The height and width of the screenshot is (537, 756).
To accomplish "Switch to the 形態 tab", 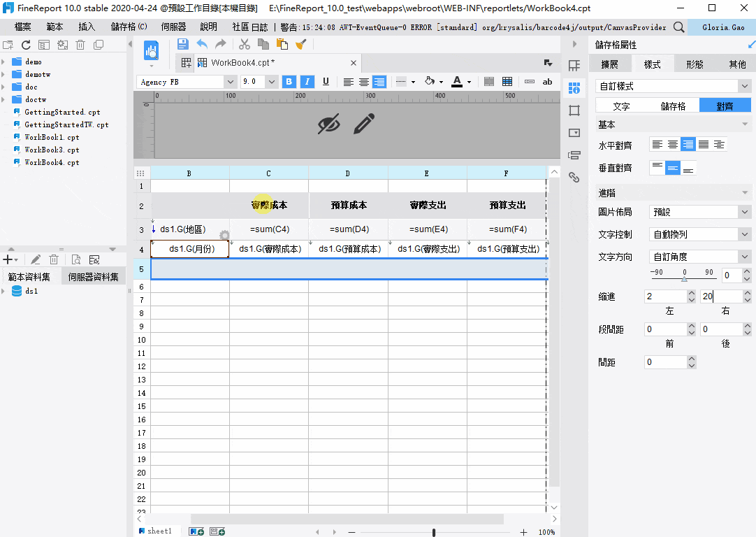I will [695, 64].
